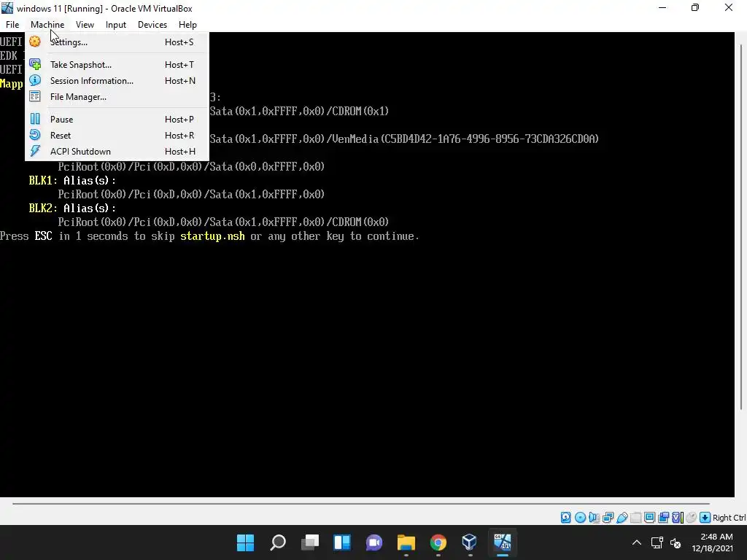Trigger ACPI Shutdown menu entry
Viewport: 747px width, 560px height.
pyautogui.click(x=117, y=152)
